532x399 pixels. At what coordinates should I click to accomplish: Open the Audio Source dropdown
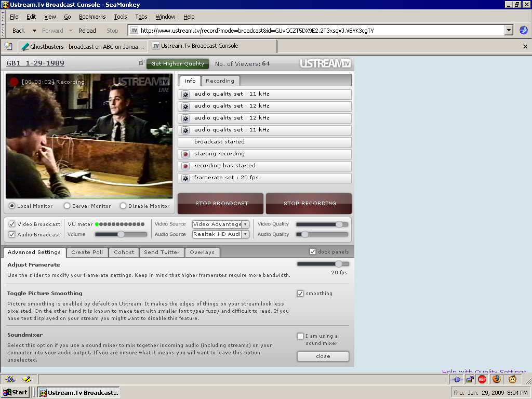click(x=245, y=234)
